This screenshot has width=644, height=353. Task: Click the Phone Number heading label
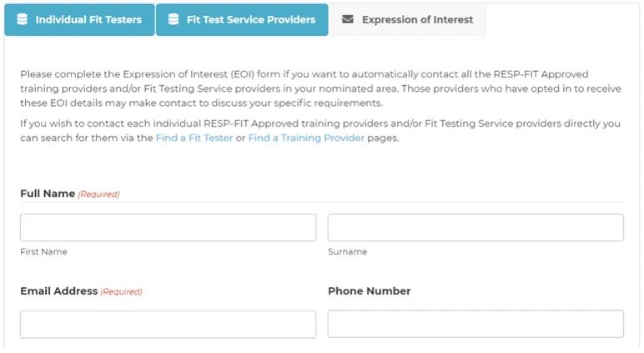click(x=369, y=291)
